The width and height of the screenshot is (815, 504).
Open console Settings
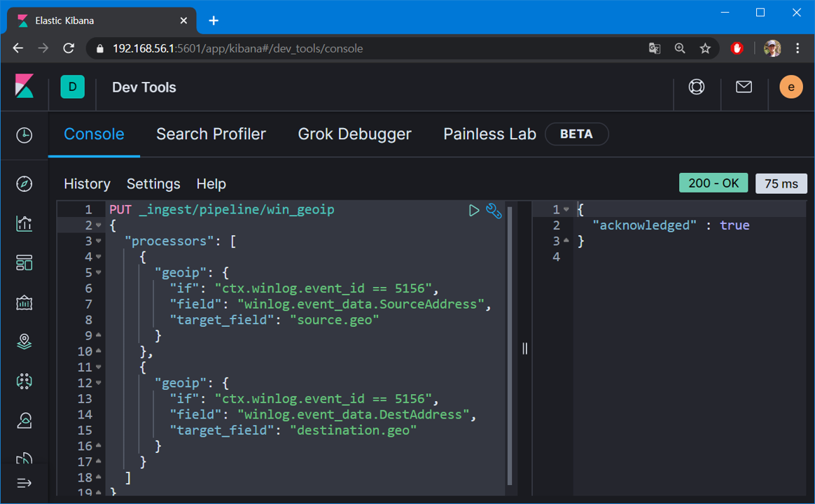153,184
